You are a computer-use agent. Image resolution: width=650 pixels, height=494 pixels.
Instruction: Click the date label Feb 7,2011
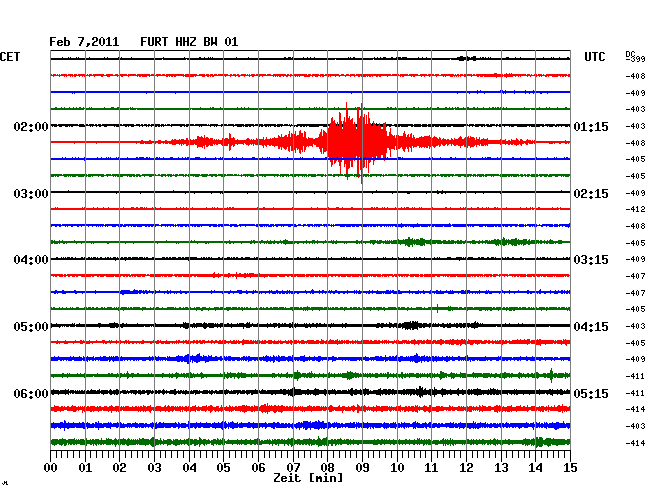point(84,42)
